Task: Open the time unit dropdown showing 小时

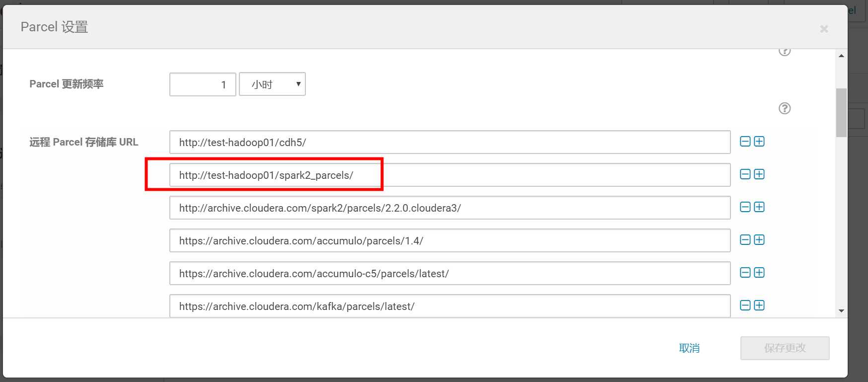Action: tap(272, 84)
